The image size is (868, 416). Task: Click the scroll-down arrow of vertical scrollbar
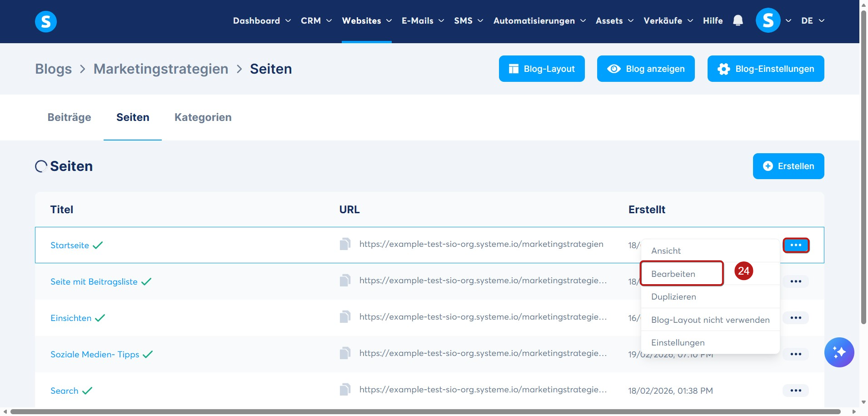point(863,402)
